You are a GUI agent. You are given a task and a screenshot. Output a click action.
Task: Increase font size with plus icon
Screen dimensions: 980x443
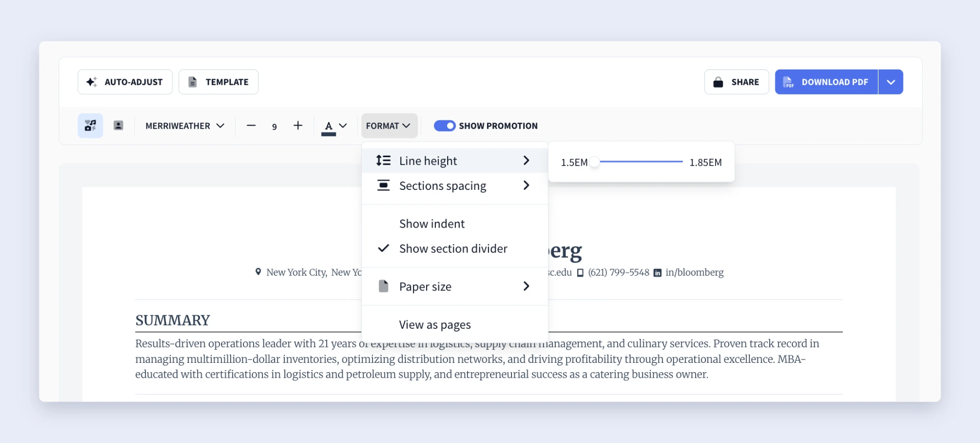pyautogui.click(x=298, y=126)
